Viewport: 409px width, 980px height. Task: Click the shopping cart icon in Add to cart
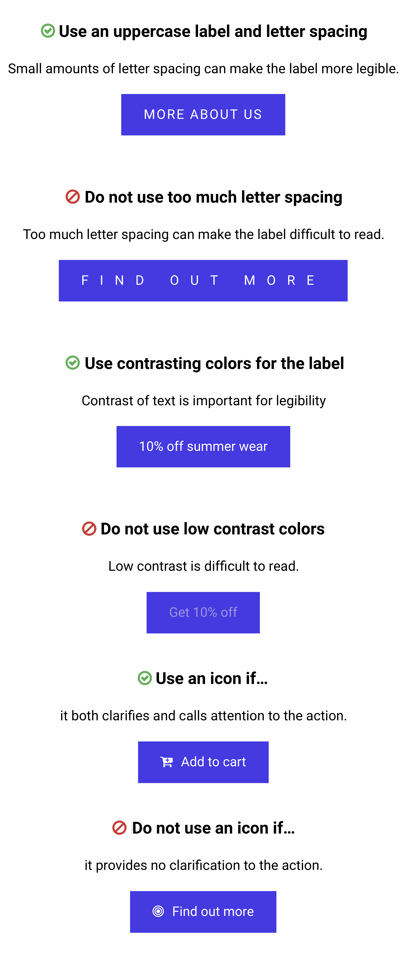166,762
